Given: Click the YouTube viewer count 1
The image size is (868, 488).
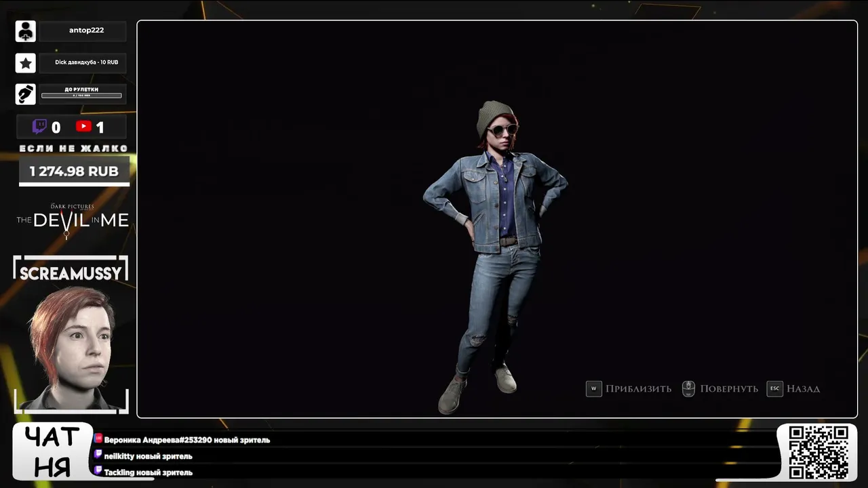Looking at the screenshot, I should 100,127.
